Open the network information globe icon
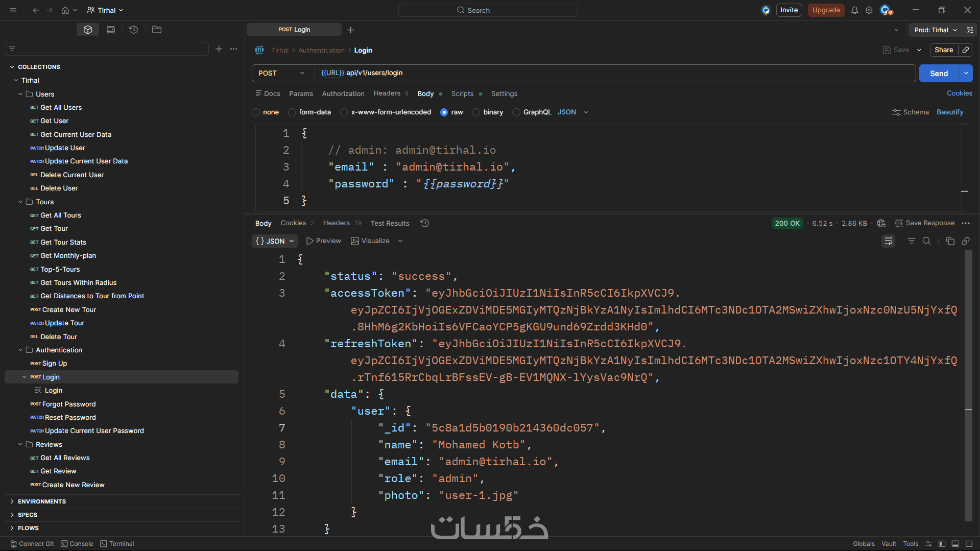The width and height of the screenshot is (980, 551). pyautogui.click(x=881, y=223)
